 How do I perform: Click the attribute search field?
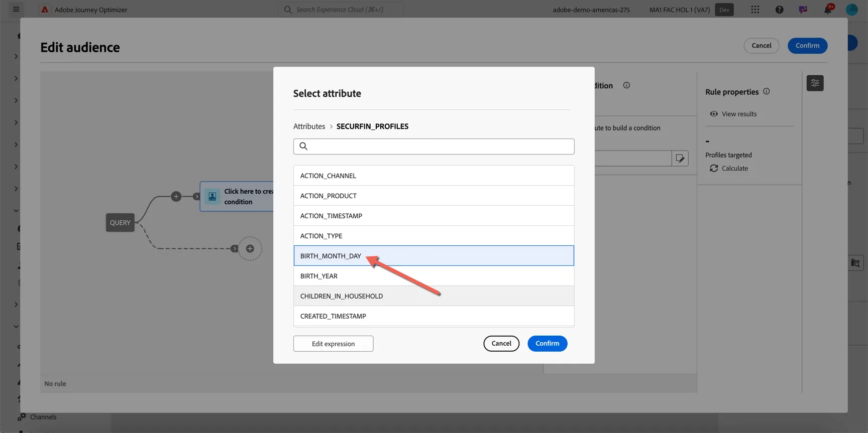click(x=433, y=147)
